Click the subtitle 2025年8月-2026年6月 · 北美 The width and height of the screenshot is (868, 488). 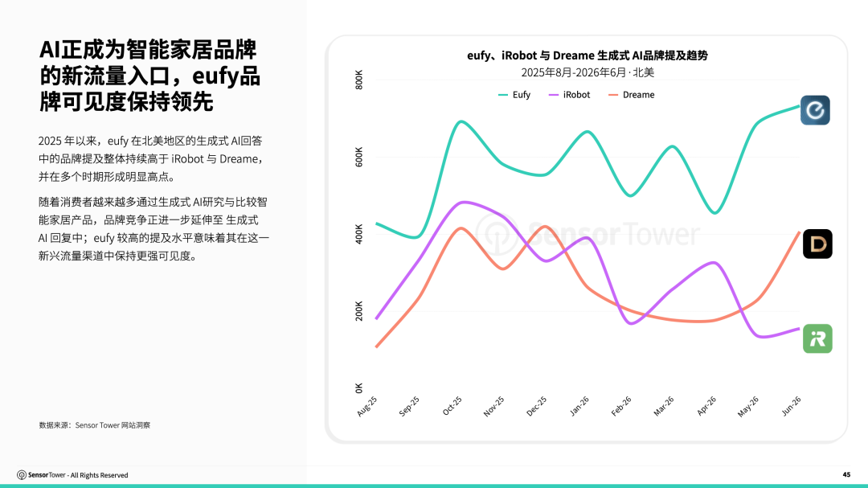pyautogui.click(x=588, y=72)
